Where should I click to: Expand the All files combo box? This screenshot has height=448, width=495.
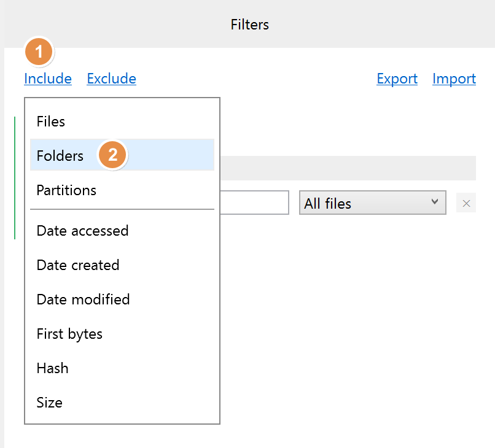(x=373, y=203)
